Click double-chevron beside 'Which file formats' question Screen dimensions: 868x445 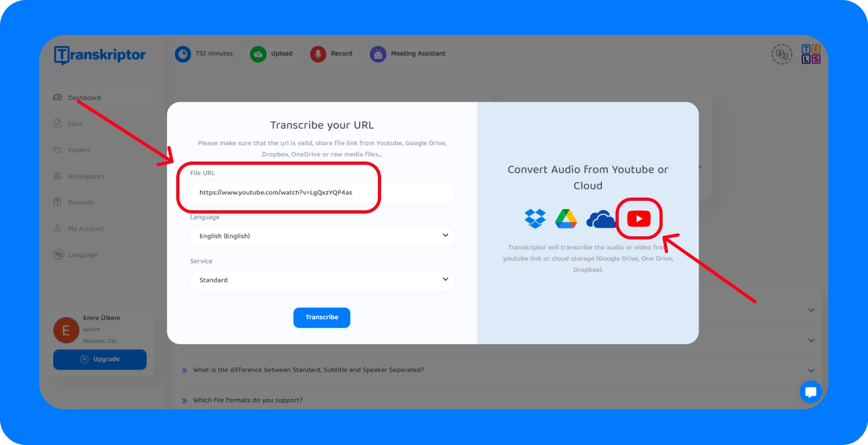coord(184,401)
